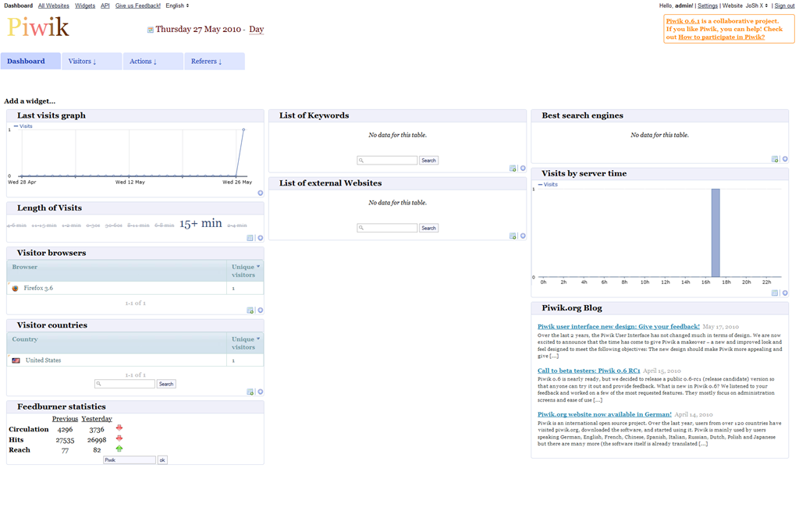Click the calendar icon beside the date

pyautogui.click(x=151, y=30)
